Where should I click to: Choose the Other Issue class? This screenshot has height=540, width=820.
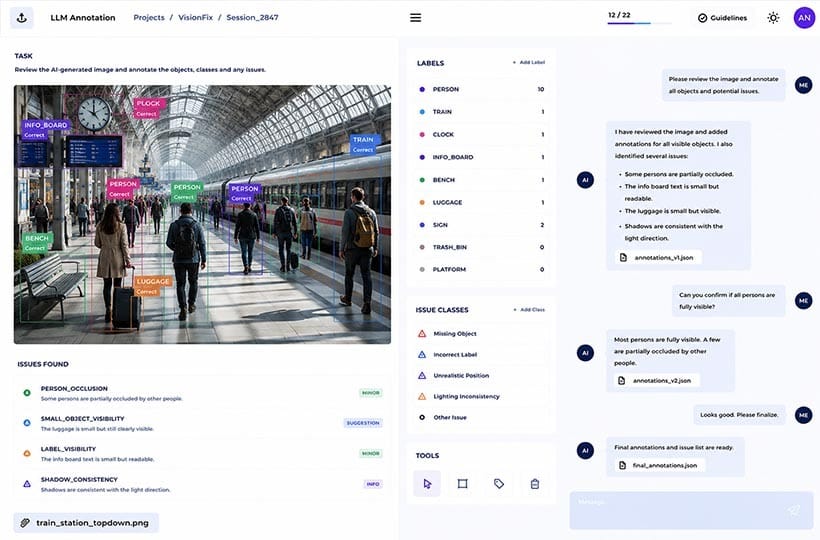click(480, 417)
